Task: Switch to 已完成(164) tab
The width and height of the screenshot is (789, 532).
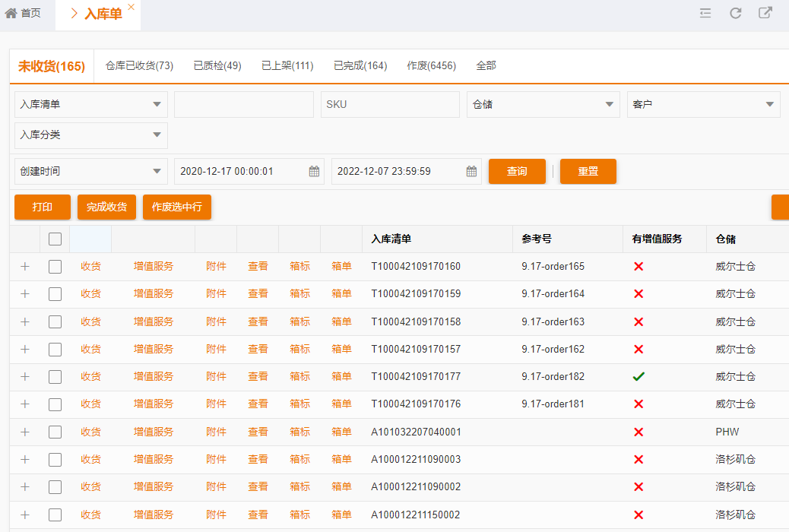Action: [360, 66]
